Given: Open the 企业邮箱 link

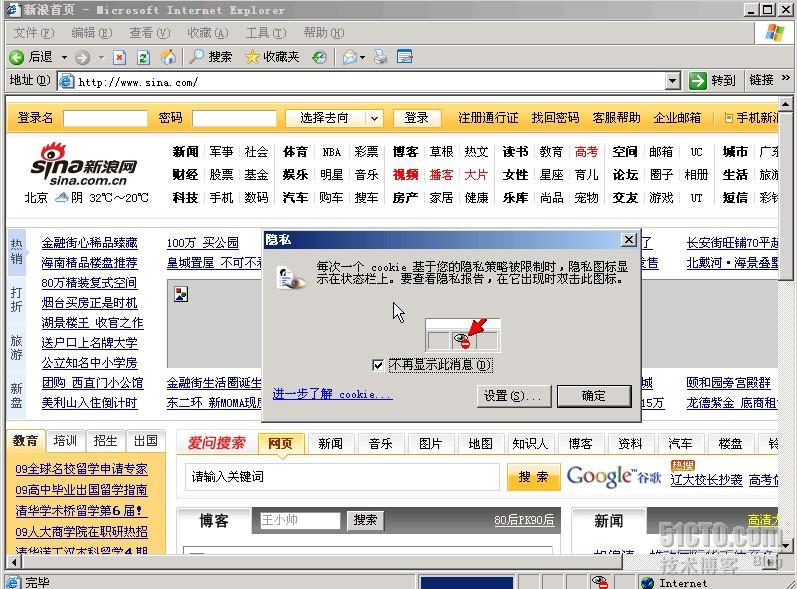Looking at the screenshot, I should point(677,118).
